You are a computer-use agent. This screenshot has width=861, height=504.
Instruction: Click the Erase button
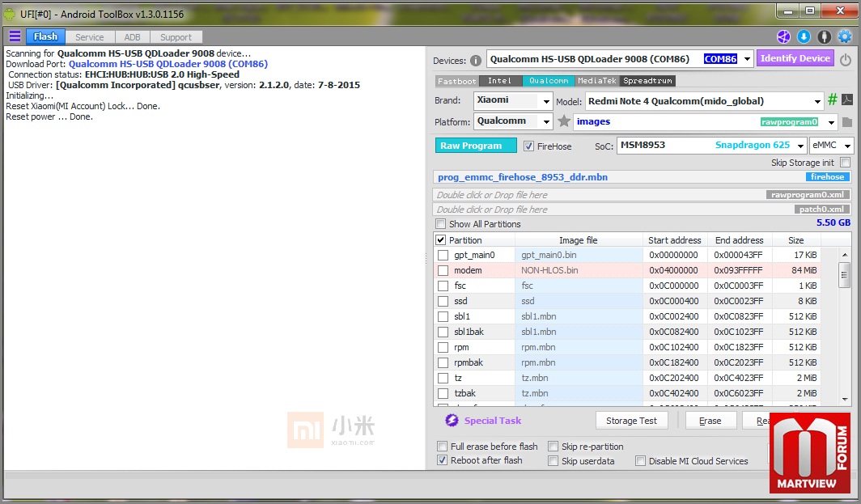click(x=710, y=421)
